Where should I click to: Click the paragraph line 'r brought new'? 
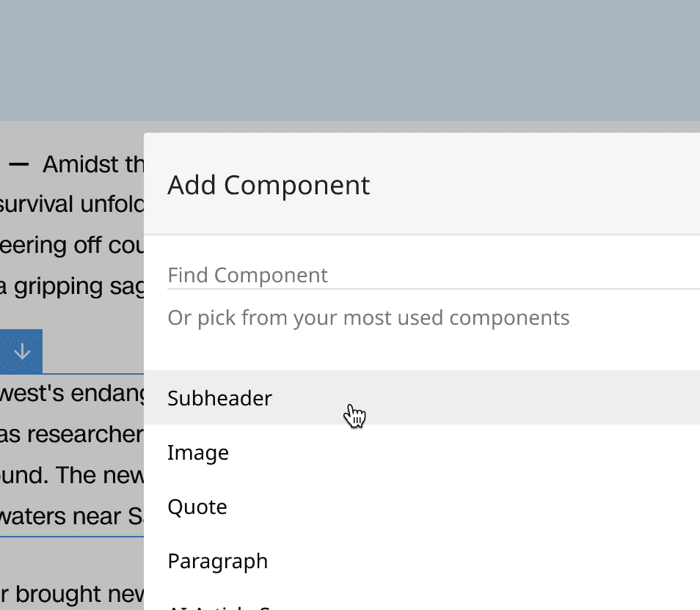tap(72, 594)
